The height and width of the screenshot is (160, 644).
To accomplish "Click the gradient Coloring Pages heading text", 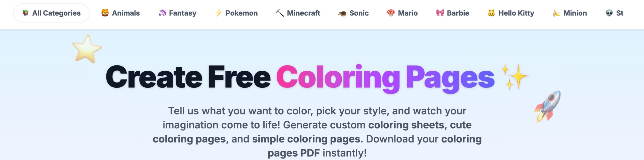I will [x=385, y=78].
